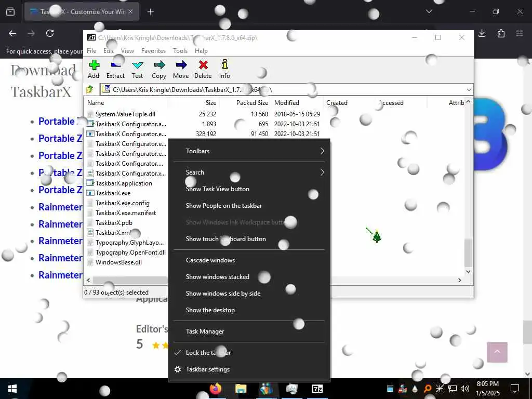This screenshot has width=532, height=399.
Task: Select Show windows side by side
Action: click(249, 294)
